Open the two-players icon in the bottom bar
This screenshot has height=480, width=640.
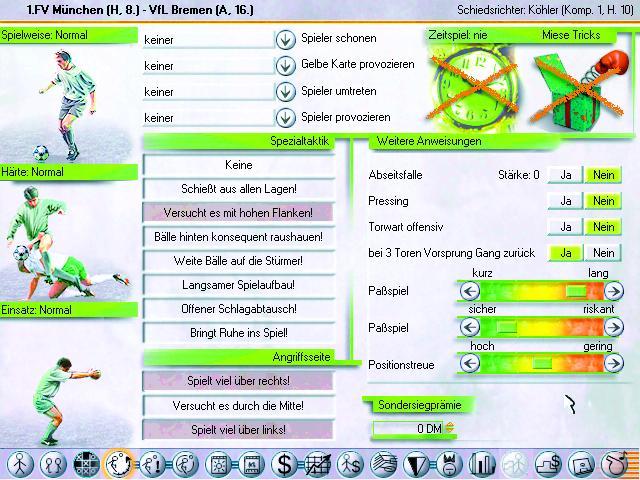53,464
